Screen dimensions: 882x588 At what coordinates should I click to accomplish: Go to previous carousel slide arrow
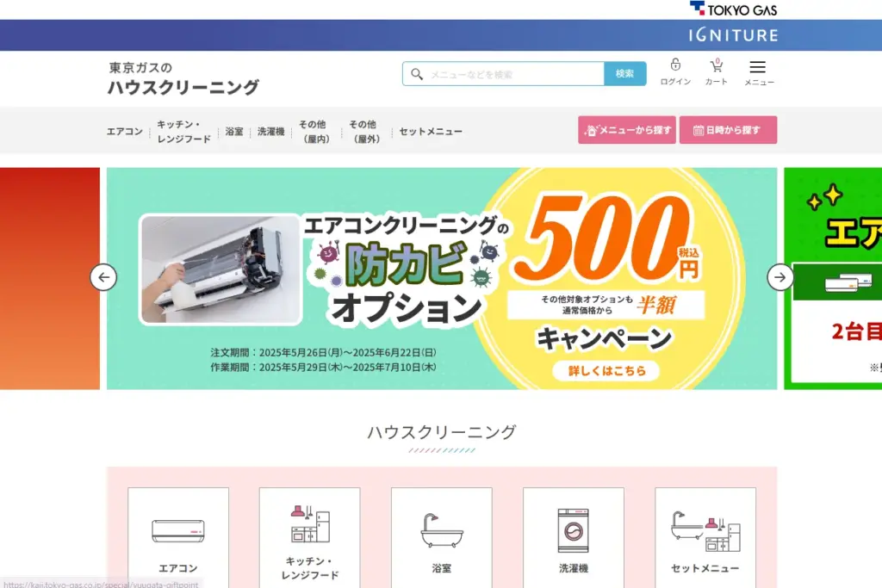[x=103, y=277]
